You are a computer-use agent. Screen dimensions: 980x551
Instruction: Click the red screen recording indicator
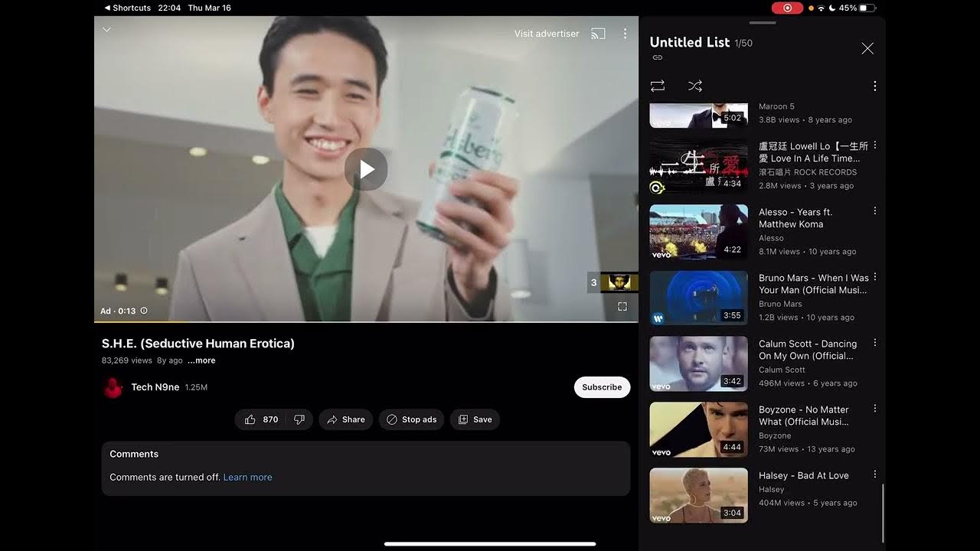click(787, 8)
